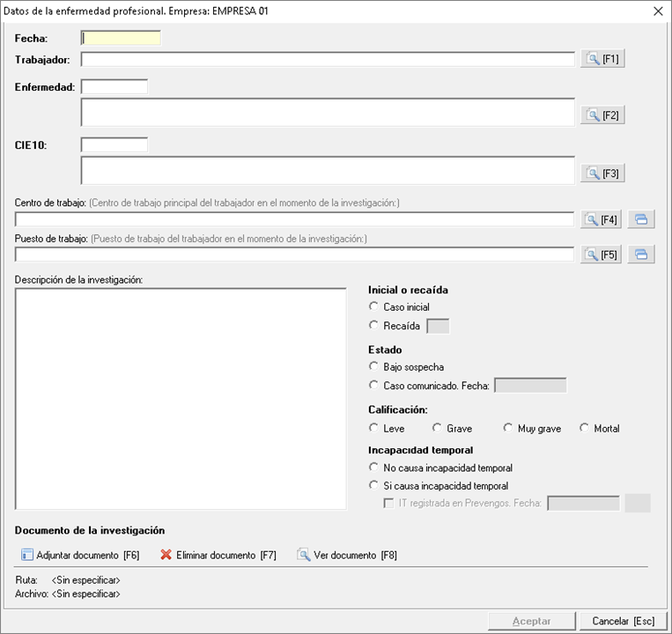This screenshot has width=672, height=634.
Task: Click the CIE10 search F3 button
Action: coord(602,173)
